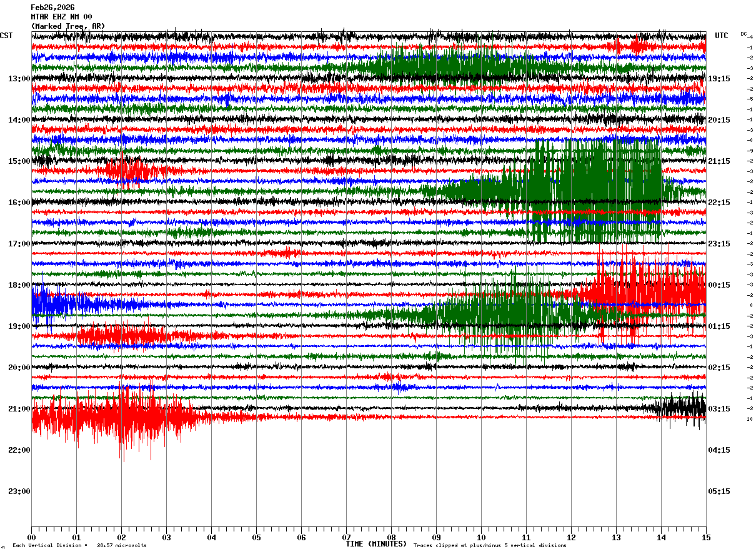
Task: Select the 14:00 CST hour label
Action: tap(19, 120)
